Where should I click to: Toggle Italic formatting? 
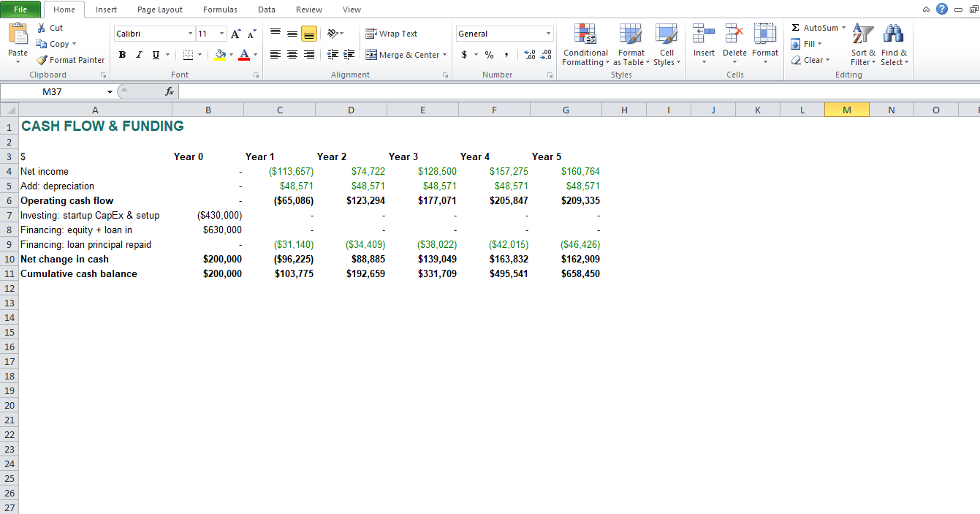139,55
